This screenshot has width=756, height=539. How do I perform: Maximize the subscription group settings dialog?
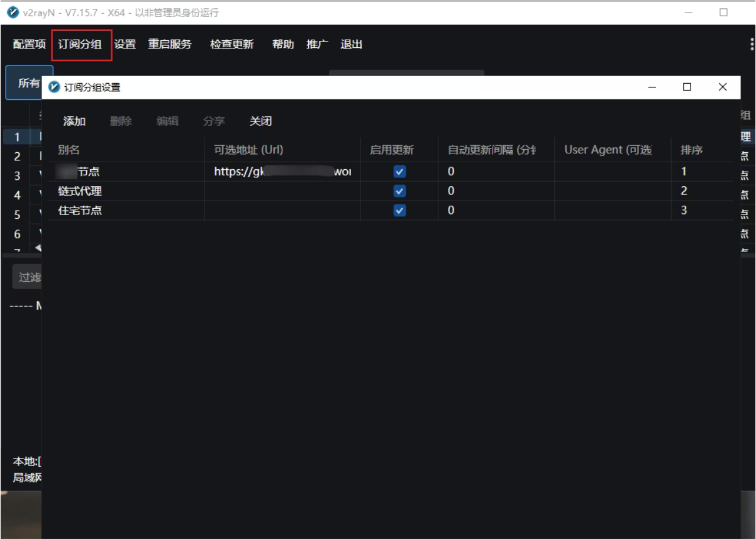click(x=687, y=87)
